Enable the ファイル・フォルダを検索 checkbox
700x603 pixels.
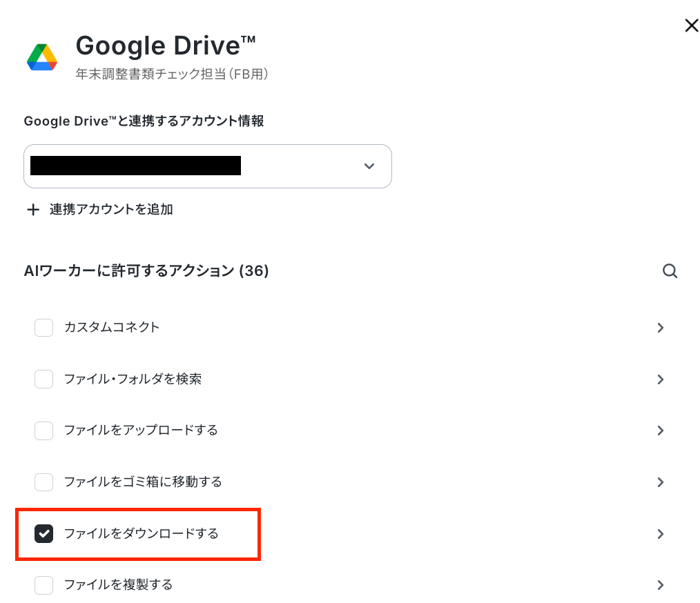(x=43, y=379)
